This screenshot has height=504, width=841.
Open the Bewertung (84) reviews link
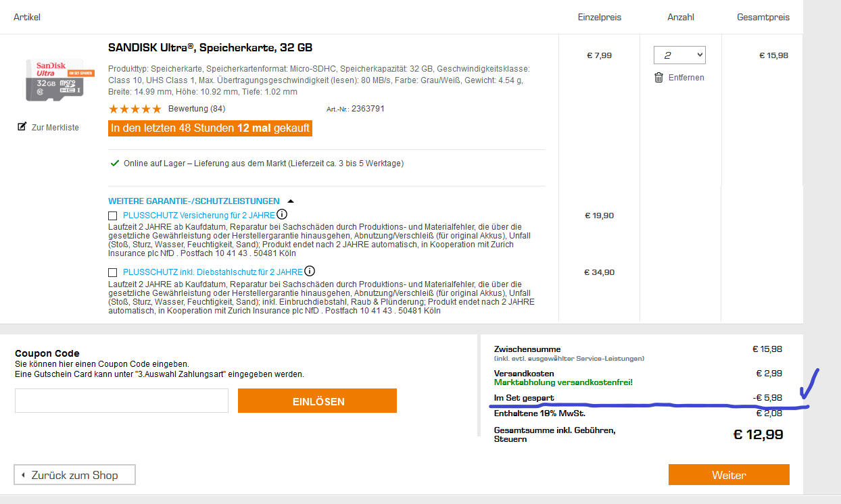(x=197, y=109)
